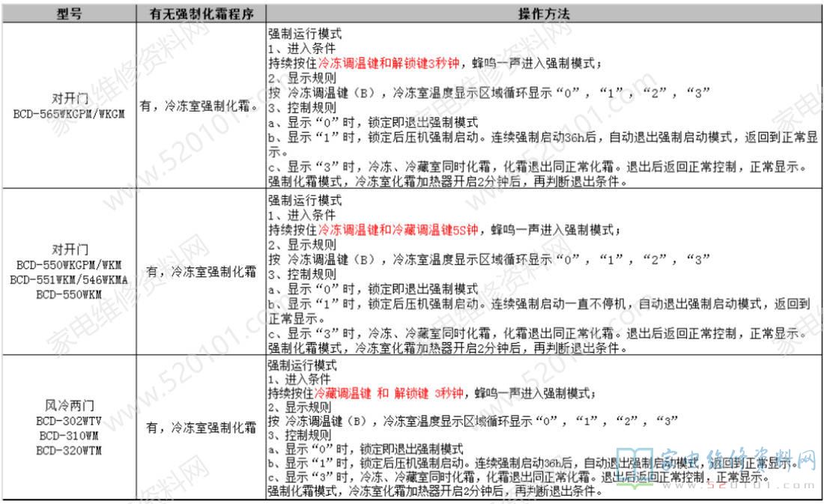824x504 pixels.
Task: Click '强制化霜模式' last line in BCD-565WKGPM row
Action: (x=448, y=182)
